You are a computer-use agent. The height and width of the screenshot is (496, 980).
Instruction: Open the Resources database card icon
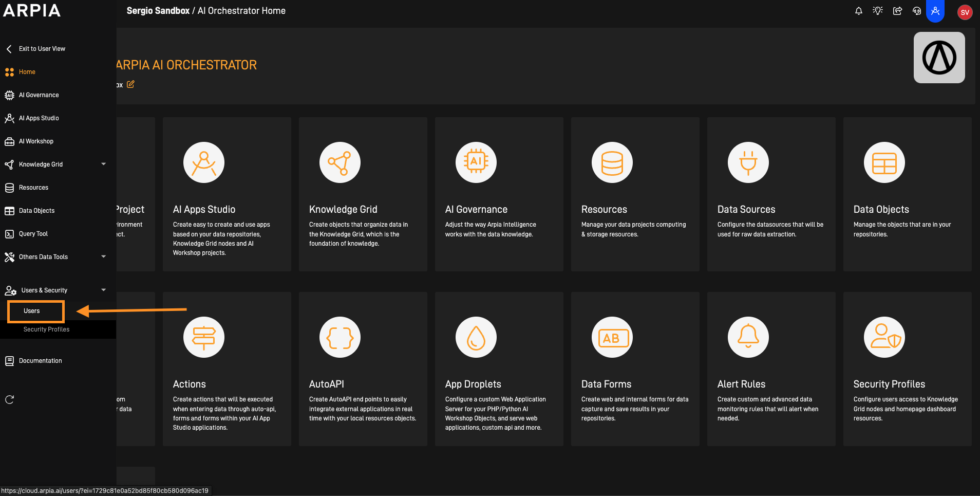[x=612, y=162]
